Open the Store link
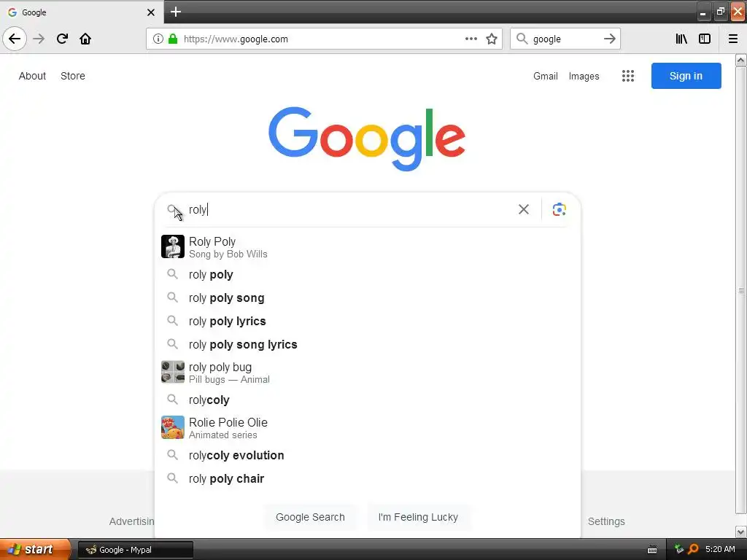 tap(73, 76)
